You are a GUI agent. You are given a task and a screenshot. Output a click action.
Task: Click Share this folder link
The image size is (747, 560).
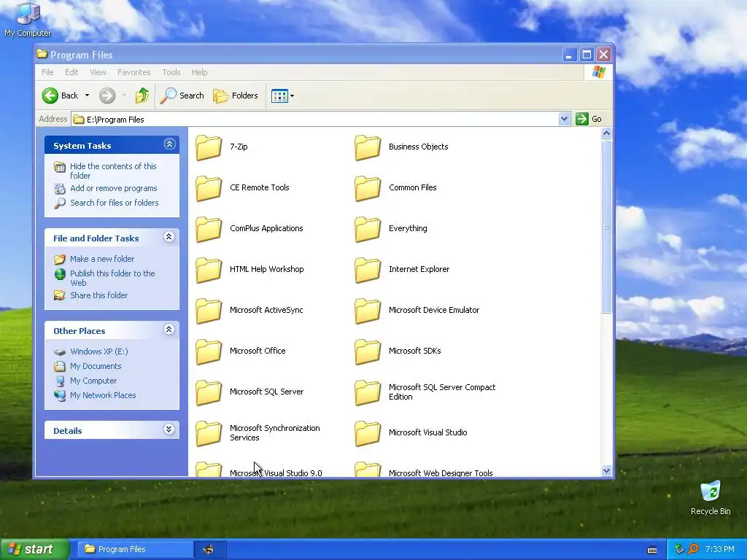[98, 296]
